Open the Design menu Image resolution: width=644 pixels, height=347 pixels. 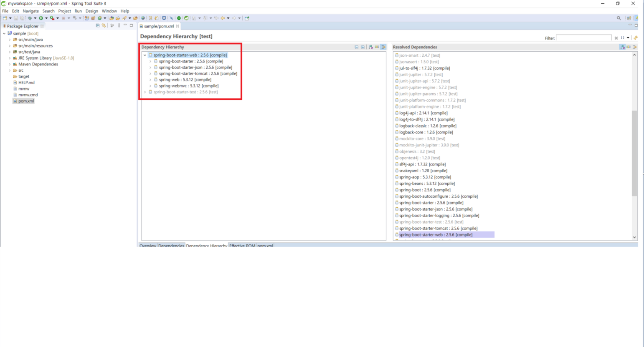pyautogui.click(x=91, y=11)
